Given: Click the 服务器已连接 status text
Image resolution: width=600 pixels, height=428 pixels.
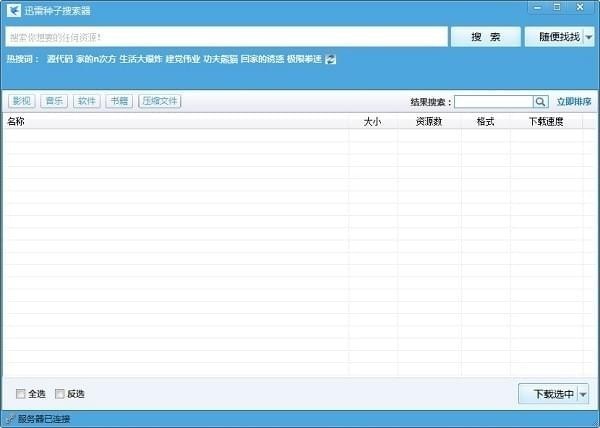Looking at the screenshot, I should click(44, 419).
